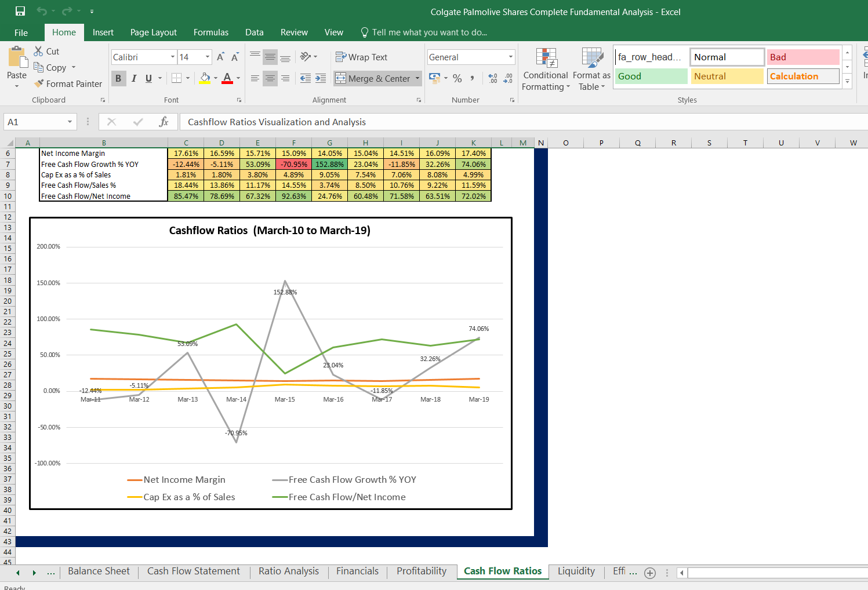Expand the cell Styles gallery

(x=847, y=81)
